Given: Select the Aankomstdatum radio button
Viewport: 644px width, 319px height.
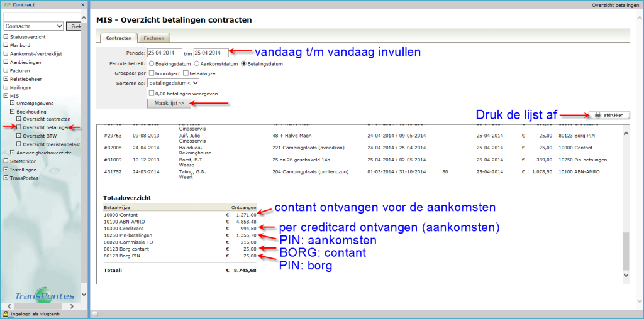Looking at the screenshot, I should 197,63.
